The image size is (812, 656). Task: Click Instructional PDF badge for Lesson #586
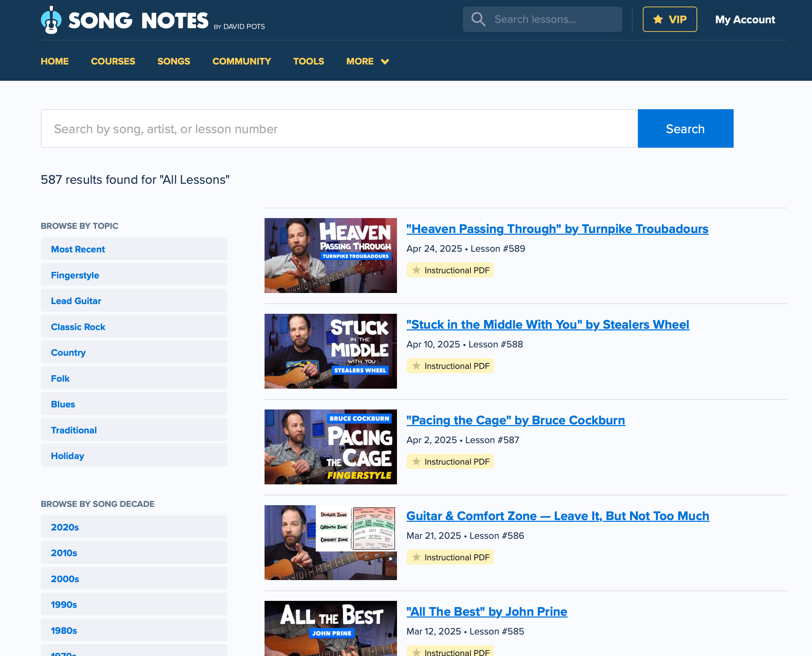tap(450, 557)
